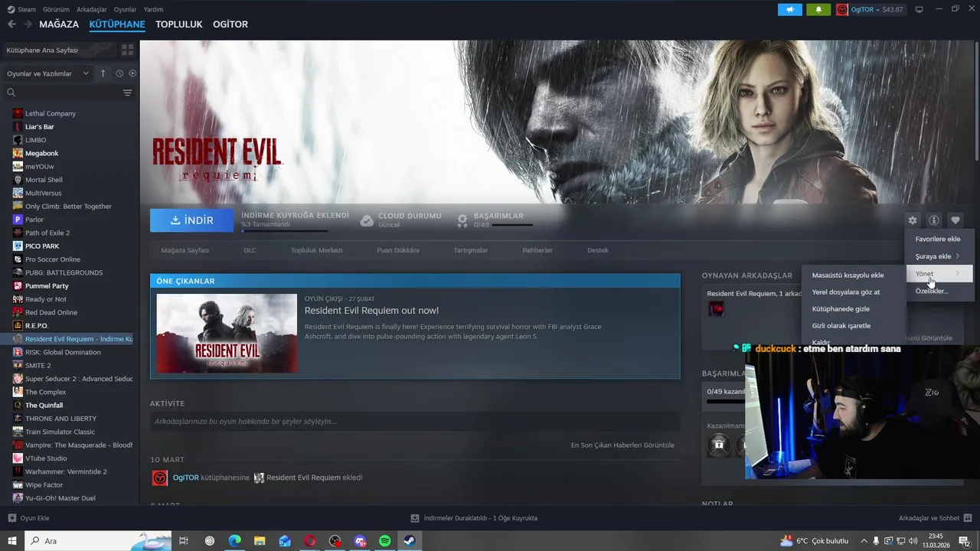Click En Son Çıkan Haberleri Görüntüle

[622, 445]
